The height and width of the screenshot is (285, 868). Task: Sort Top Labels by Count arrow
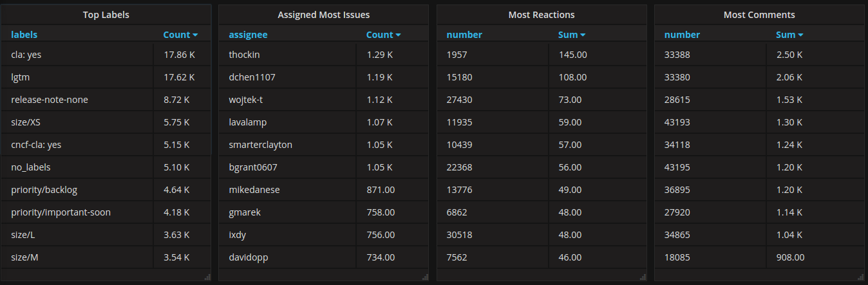click(195, 35)
